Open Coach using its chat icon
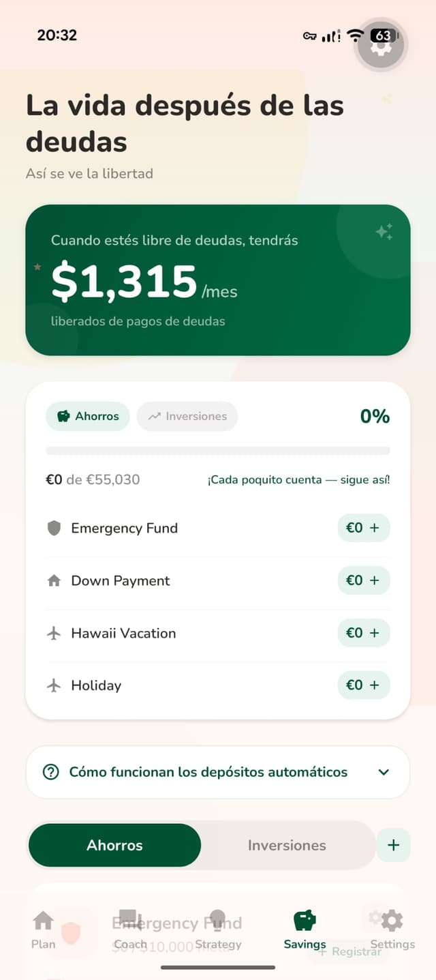This screenshot has width=436, height=980. pos(130,919)
